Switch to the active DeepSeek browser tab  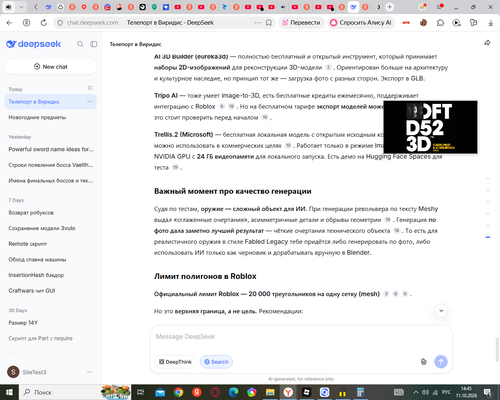[x=353, y=7]
